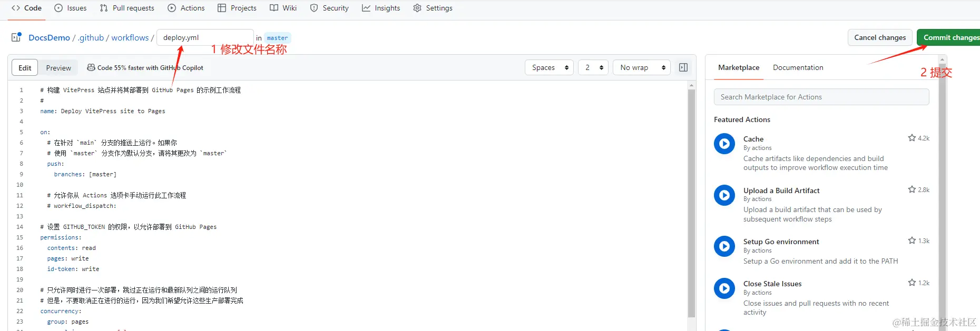The height and width of the screenshot is (331, 980).
Task: Click the 'id-token: write' line
Action: coord(73,269)
